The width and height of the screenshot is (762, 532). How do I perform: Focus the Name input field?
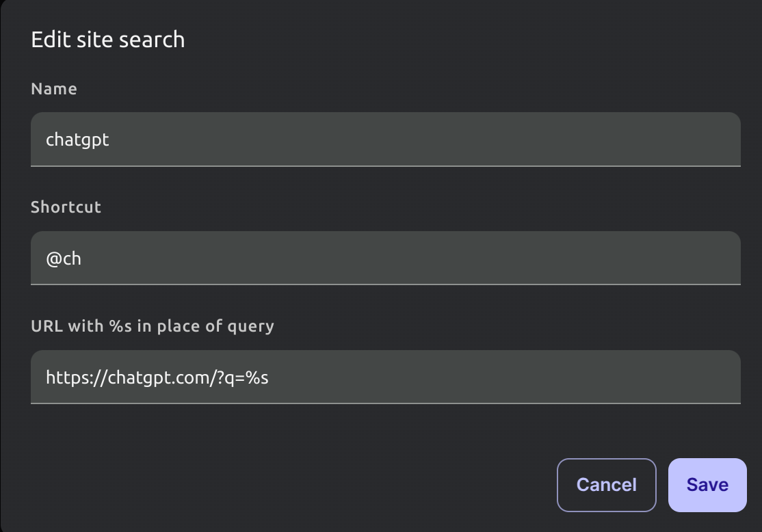coord(385,139)
